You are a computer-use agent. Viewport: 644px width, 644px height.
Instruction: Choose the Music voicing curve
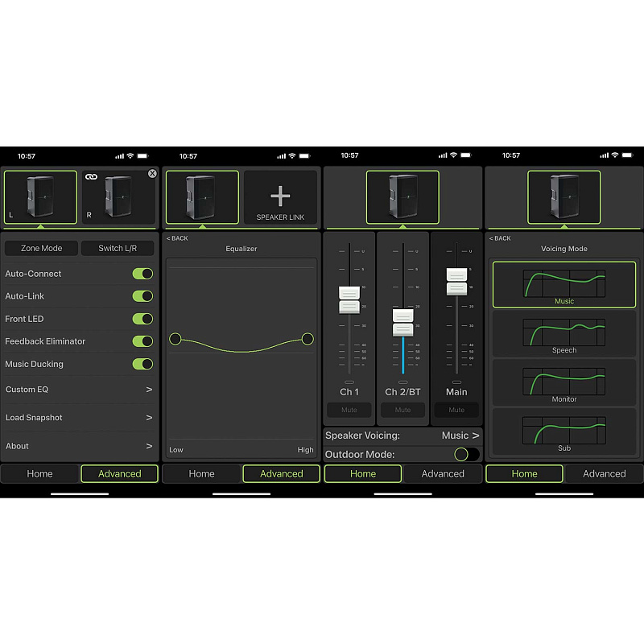[x=563, y=284]
